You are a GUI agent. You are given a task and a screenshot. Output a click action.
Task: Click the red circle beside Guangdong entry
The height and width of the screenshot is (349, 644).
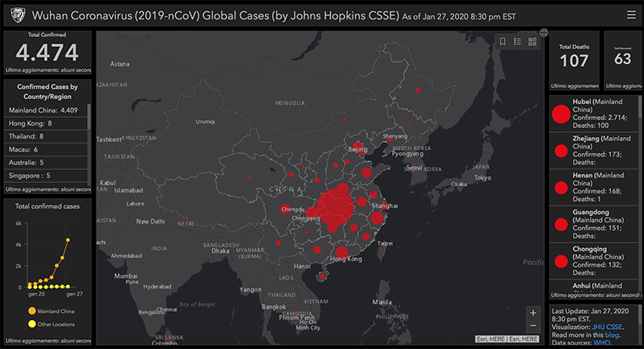pos(561,224)
